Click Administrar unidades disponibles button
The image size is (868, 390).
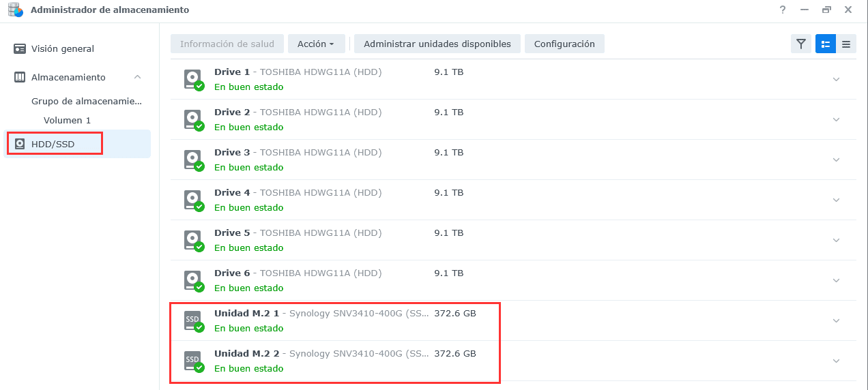coord(437,44)
